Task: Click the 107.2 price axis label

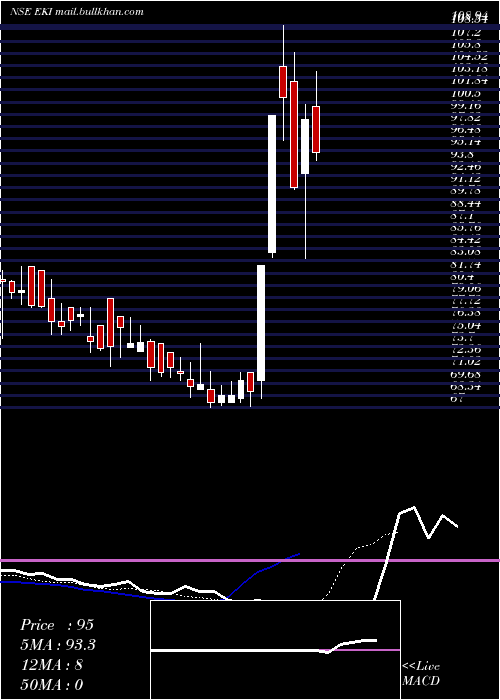Action: tap(466, 33)
